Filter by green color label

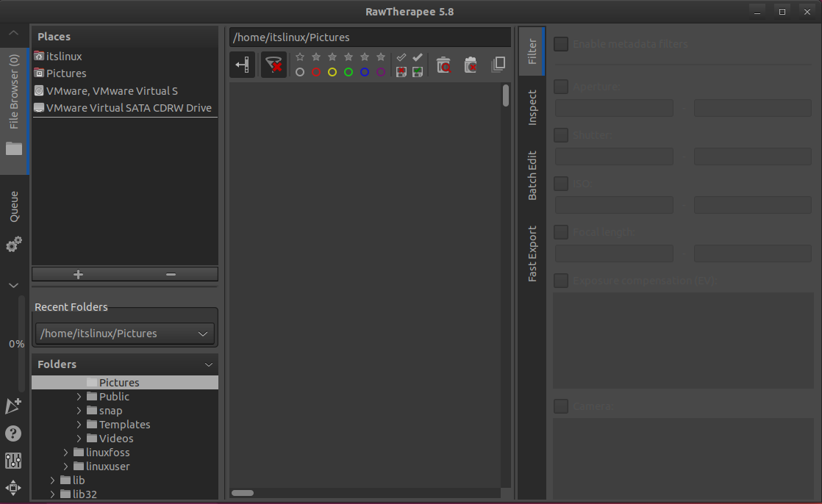349,72
